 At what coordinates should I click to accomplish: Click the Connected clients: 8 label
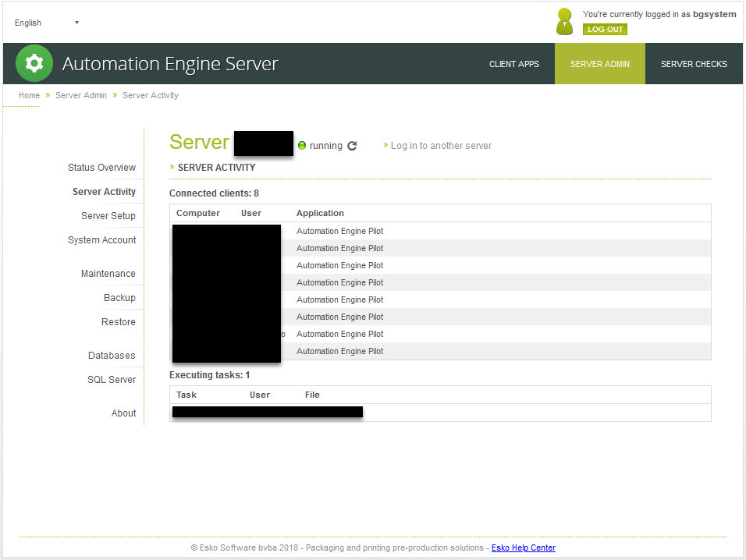point(214,193)
